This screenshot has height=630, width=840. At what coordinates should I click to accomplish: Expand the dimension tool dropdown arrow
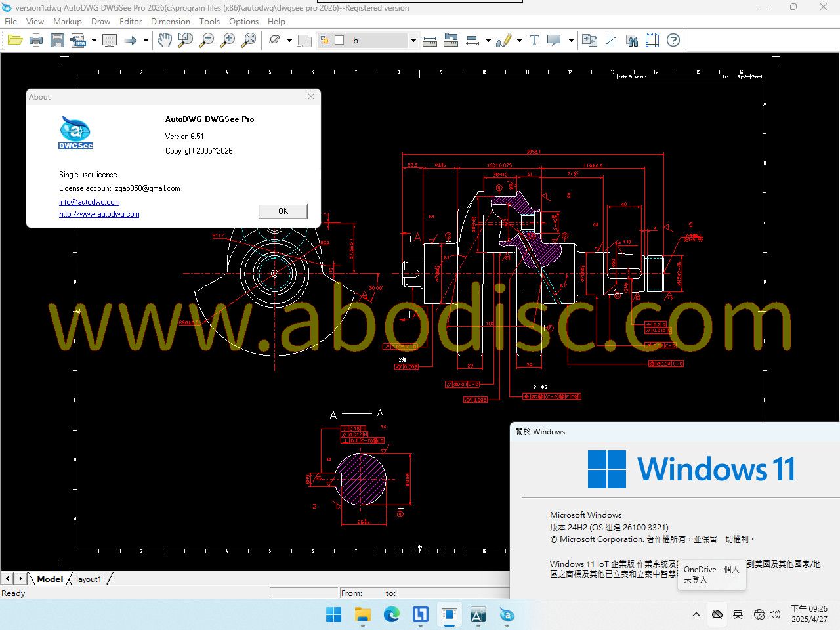click(488, 41)
